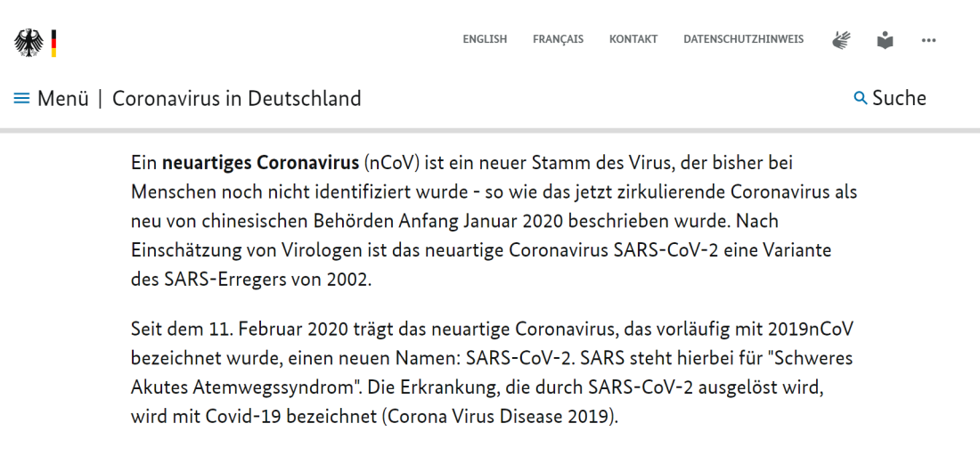Click the quoted Schweres Akutes Atemwegssyndrom text
This screenshot has height=464, width=980.
pyautogui.click(x=492, y=372)
